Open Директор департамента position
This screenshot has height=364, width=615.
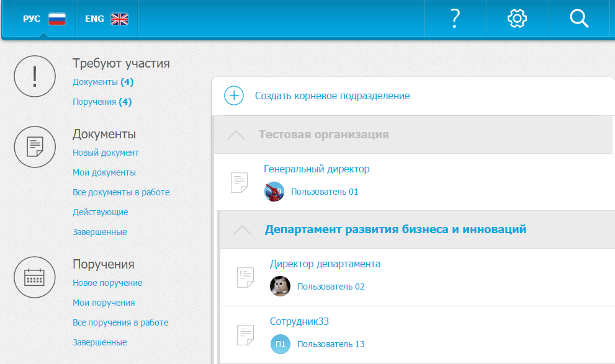pyautogui.click(x=325, y=264)
